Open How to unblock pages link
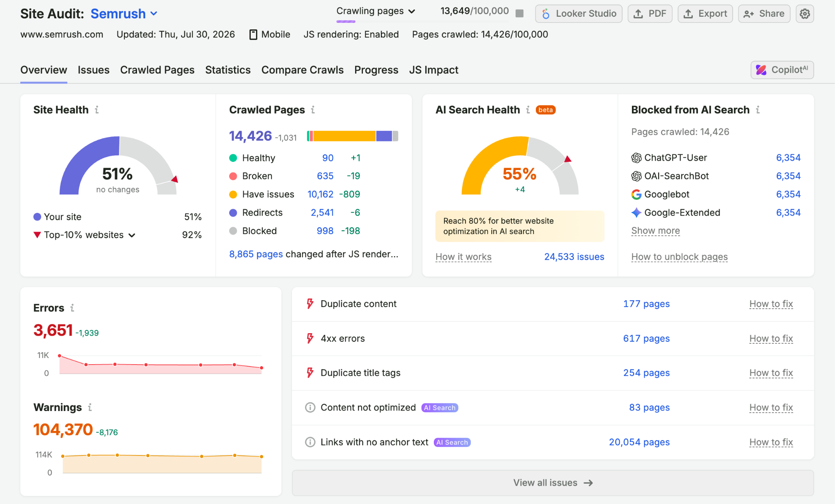Image resolution: width=835 pixels, height=504 pixels. [x=680, y=257]
